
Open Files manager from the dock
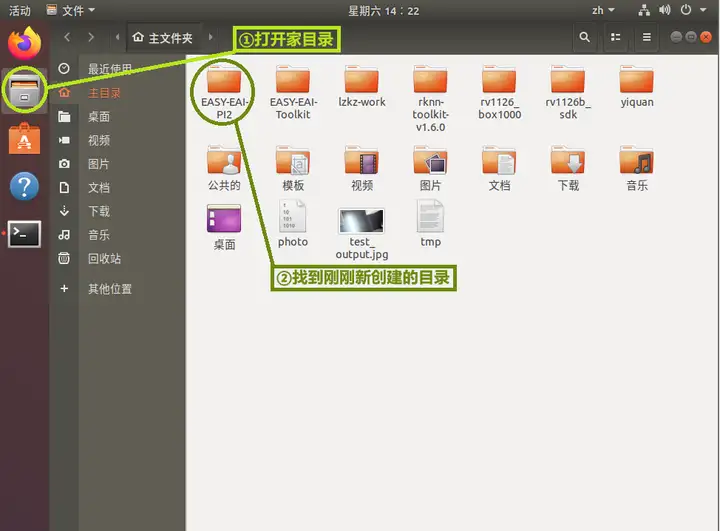tap(24, 90)
